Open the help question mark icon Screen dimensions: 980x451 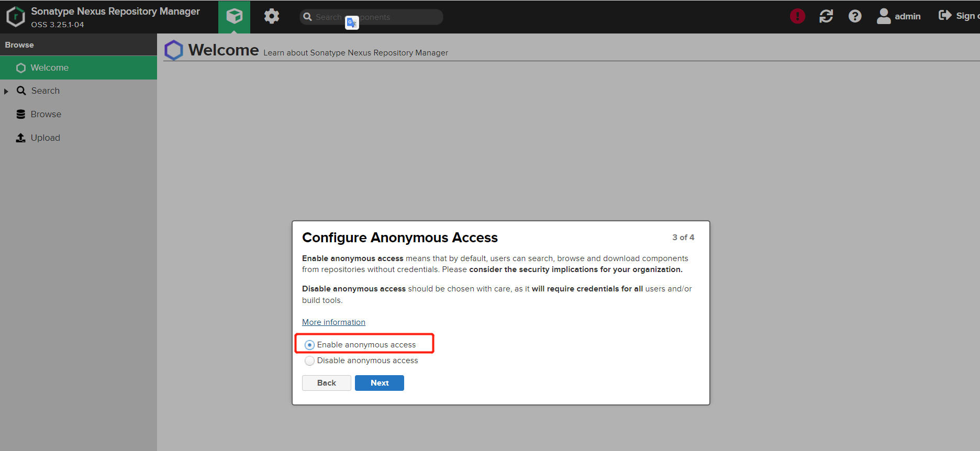click(x=855, y=16)
